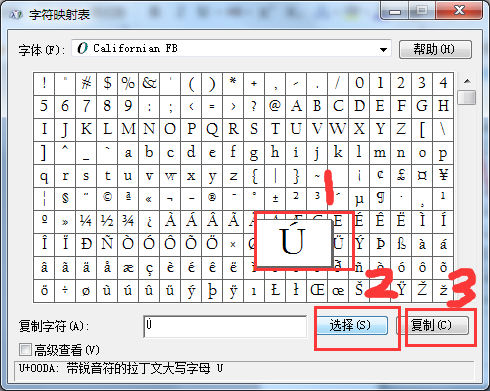The height and width of the screenshot is (391, 490).
Task: Select the % percent sign cell
Action: coord(128,83)
